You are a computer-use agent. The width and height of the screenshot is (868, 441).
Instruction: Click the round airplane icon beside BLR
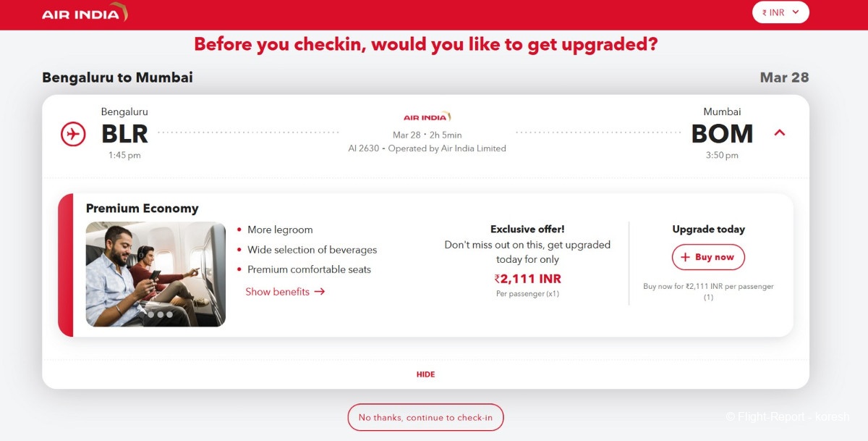[73, 134]
